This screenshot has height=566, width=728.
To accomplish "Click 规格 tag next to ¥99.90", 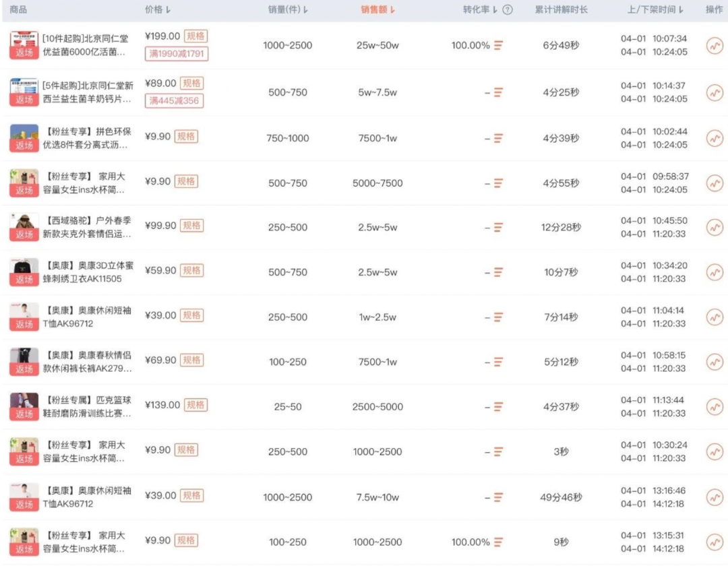I will (191, 226).
